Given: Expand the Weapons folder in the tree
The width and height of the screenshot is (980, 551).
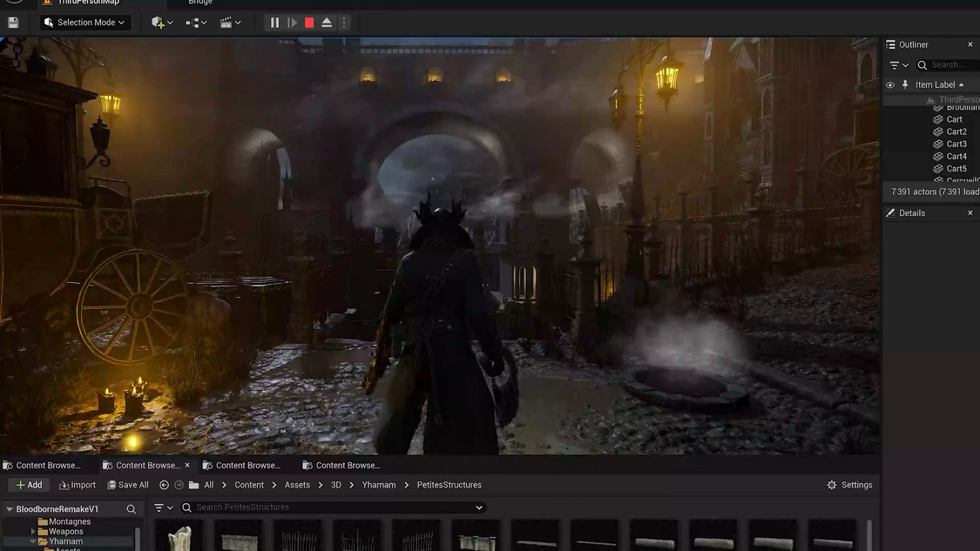Looking at the screenshot, I should 33,532.
